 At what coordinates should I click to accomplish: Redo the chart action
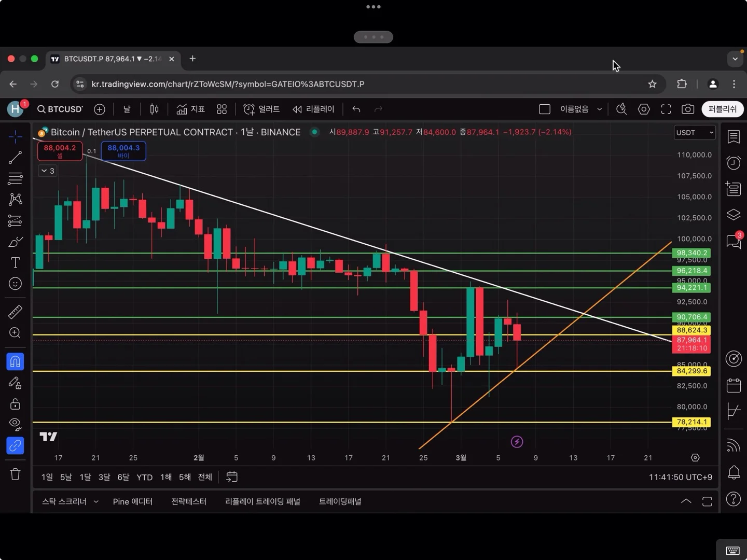click(x=379, y=109)
